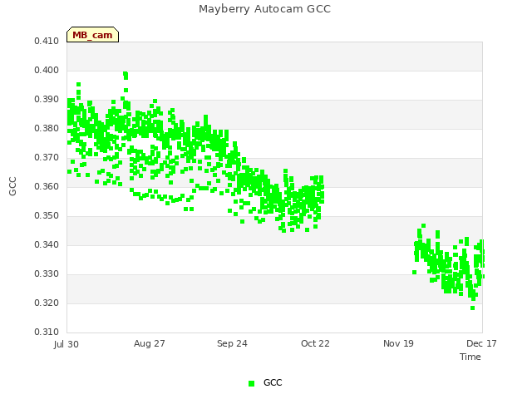Click the vertical GCC y-axis title
Screen dimensions: 532x399
point(12,186)
